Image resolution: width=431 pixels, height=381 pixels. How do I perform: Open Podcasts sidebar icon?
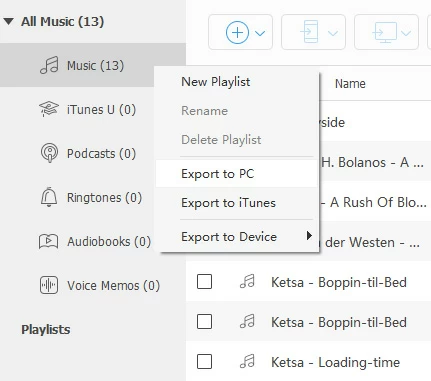coord(49,153)
